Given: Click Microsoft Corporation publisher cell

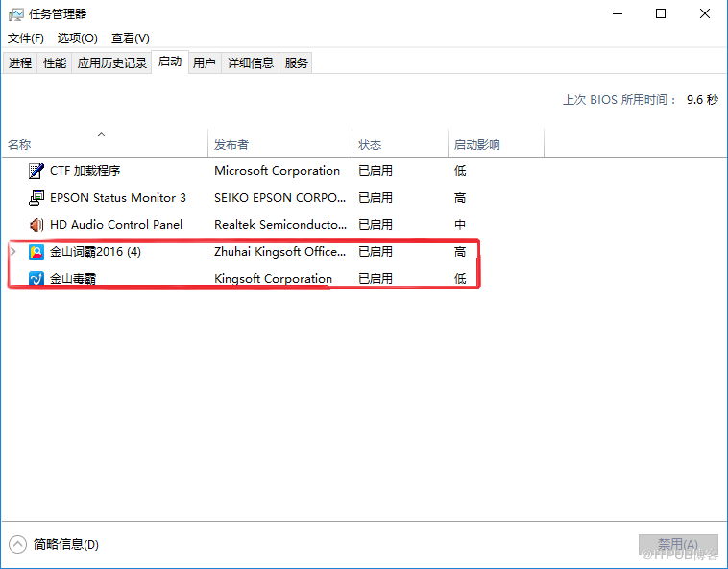Looking at the screenshot, I should [278, 171].
